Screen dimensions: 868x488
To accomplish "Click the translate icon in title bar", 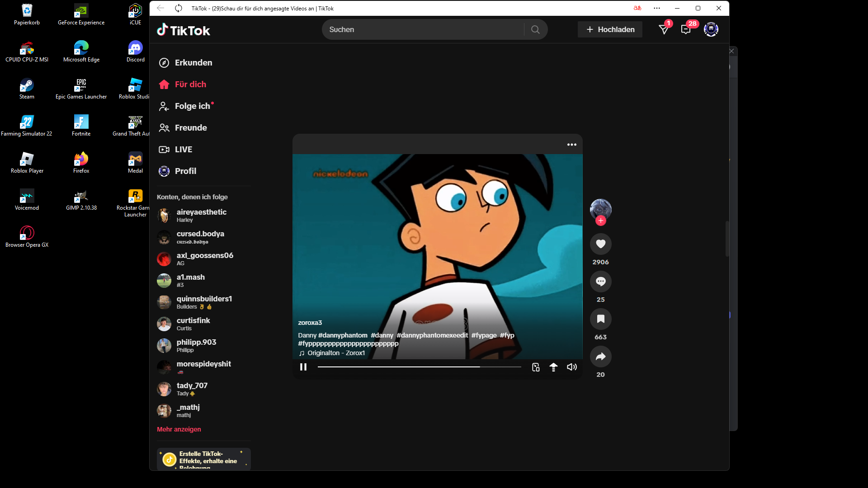I will pyautogui.click(x=637, y=8).
